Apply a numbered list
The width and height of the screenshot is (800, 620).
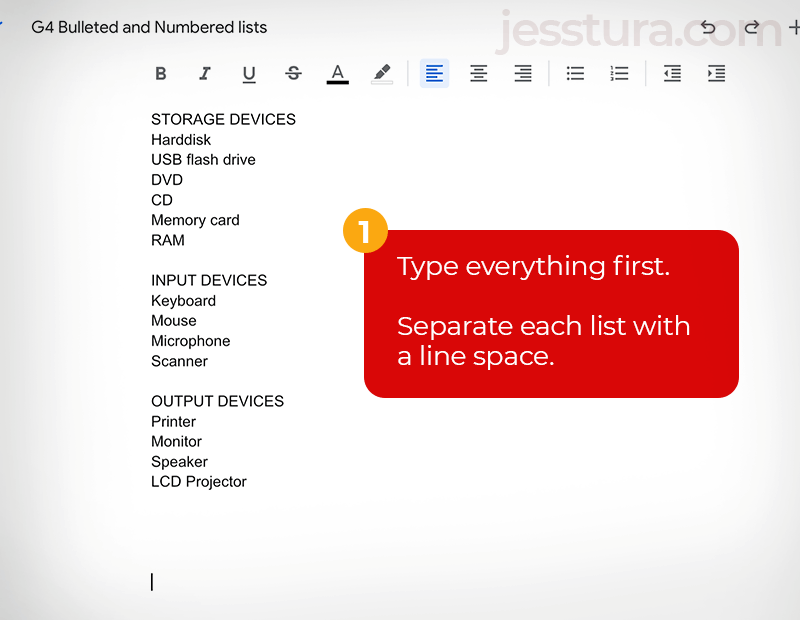[x=619, y=73]
